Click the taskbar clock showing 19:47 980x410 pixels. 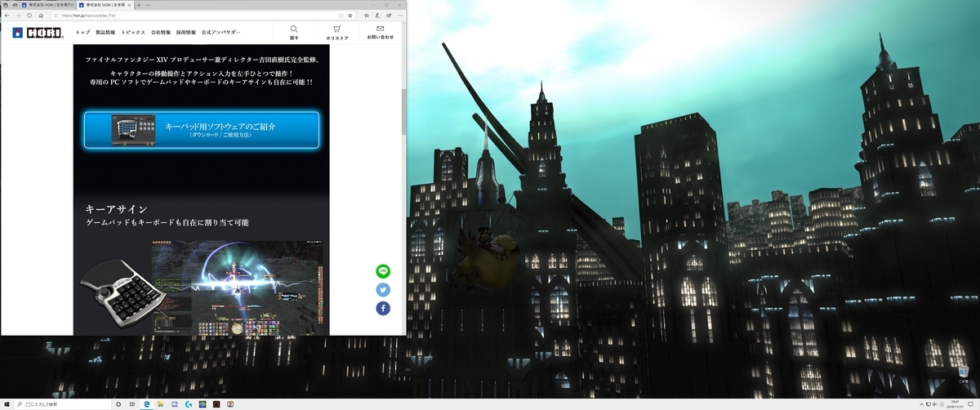click(x=956, y=404)
